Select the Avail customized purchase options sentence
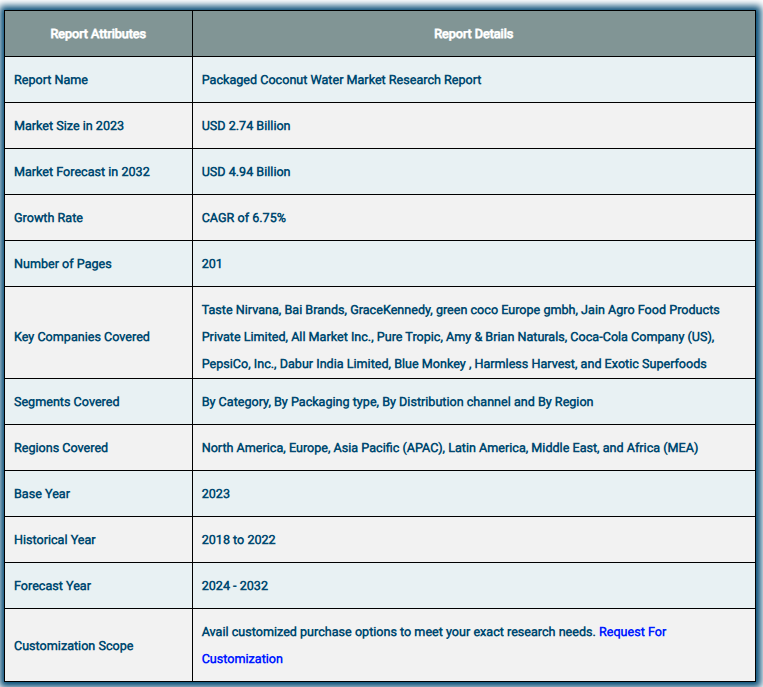 (x=399, y=632)
